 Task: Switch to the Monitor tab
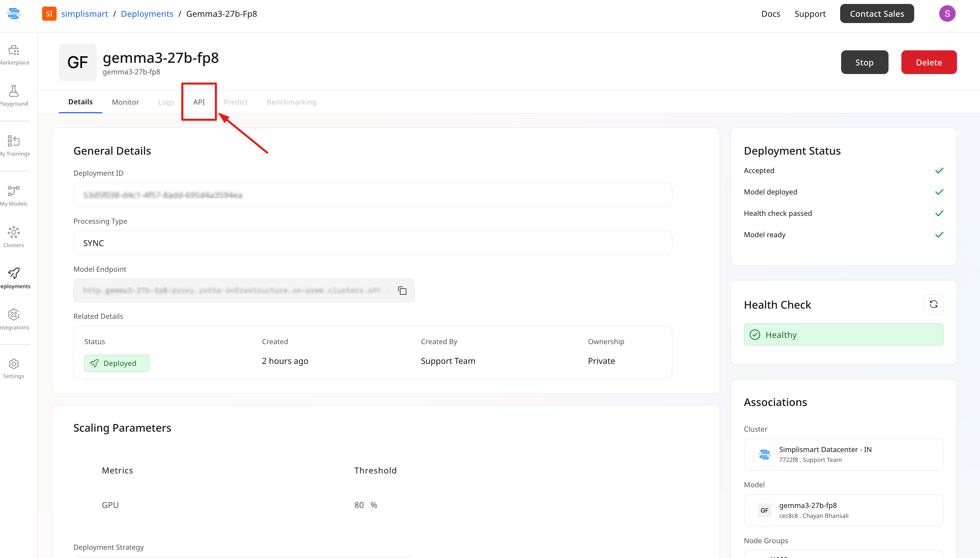point(125,102)
